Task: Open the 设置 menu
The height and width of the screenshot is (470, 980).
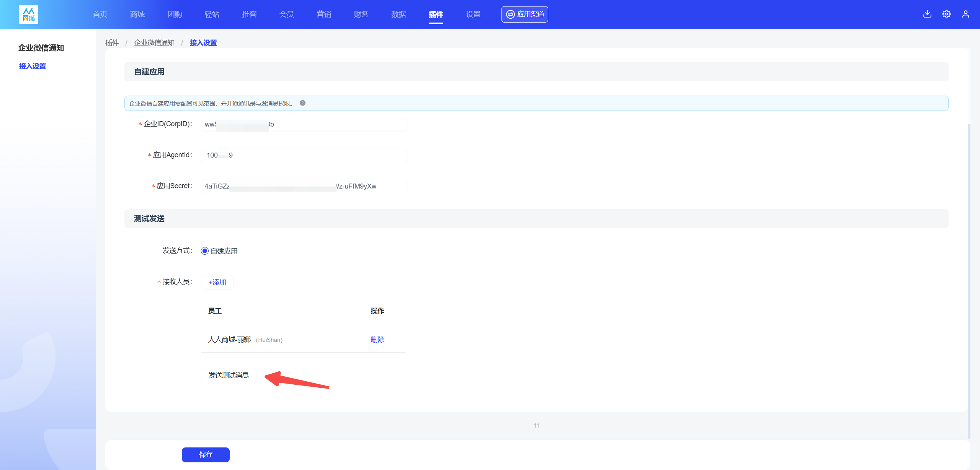Action: point(473,14)
